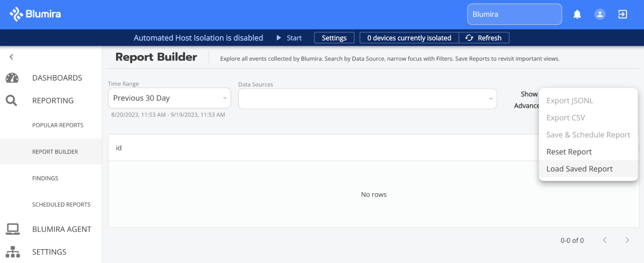
Task: Open Host Isolation Settings button
Action: [x=334, y=38]
